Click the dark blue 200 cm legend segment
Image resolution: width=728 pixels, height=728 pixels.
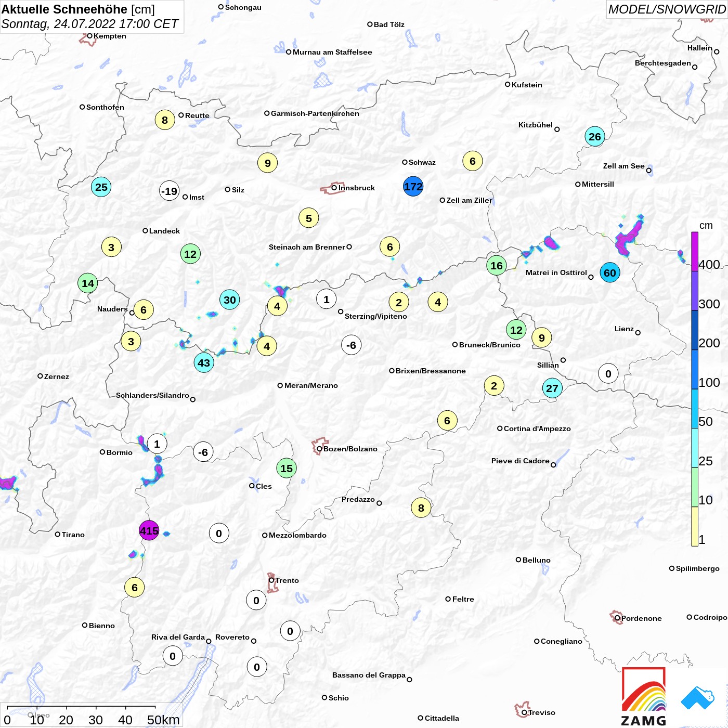pyautogui.click(x=695, y=330)
